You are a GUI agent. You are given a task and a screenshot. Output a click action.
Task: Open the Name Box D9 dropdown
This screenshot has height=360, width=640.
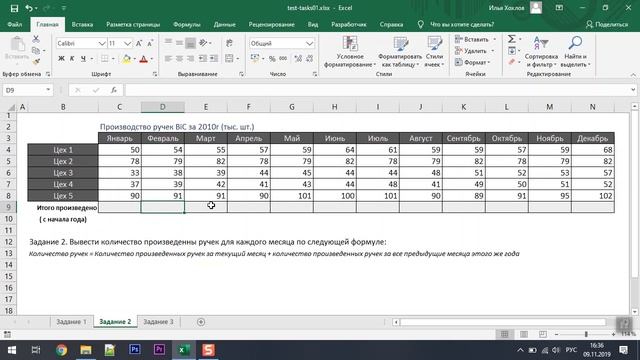(x=48, y=90)
